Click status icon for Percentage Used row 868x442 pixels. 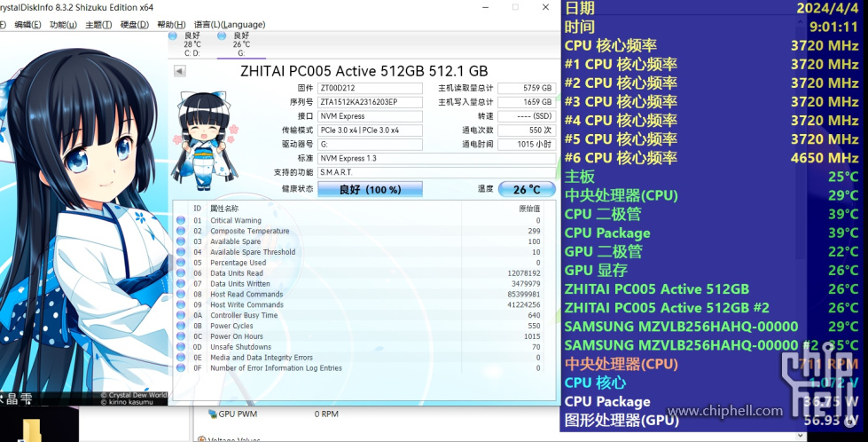pyautogui.click(x=181, y=263)
